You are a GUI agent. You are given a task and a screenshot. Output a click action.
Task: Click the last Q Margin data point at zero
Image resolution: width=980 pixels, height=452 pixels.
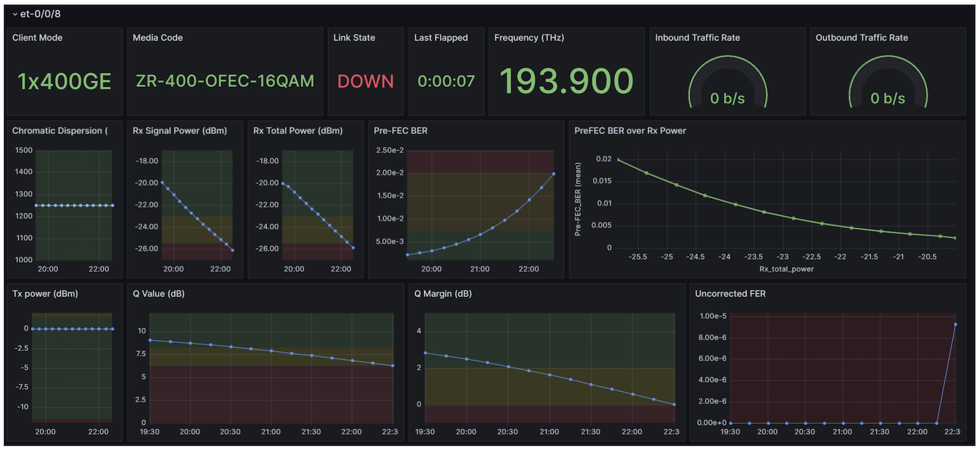674,404
